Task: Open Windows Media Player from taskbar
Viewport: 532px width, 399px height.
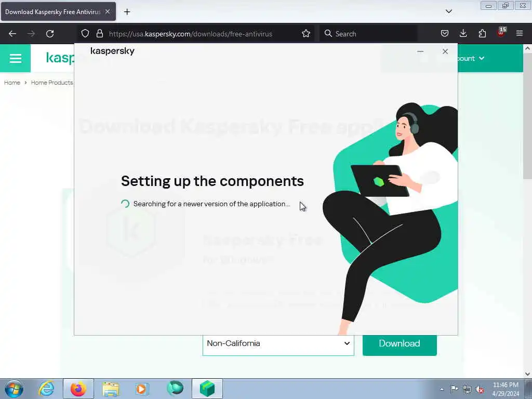Action: (142, 389)
